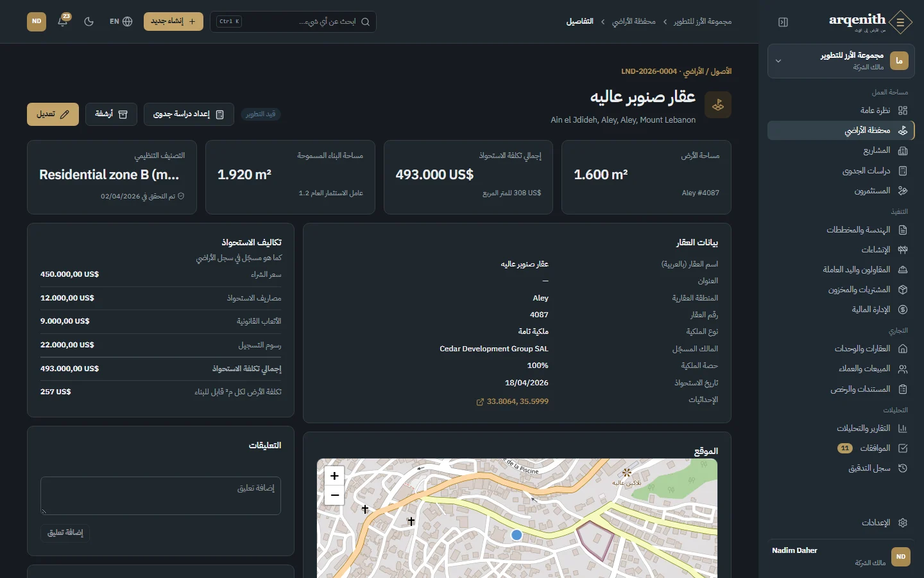Click the ما company avatar in the sidebar
This screenshot has height=578, width=924.
point(899,61)
